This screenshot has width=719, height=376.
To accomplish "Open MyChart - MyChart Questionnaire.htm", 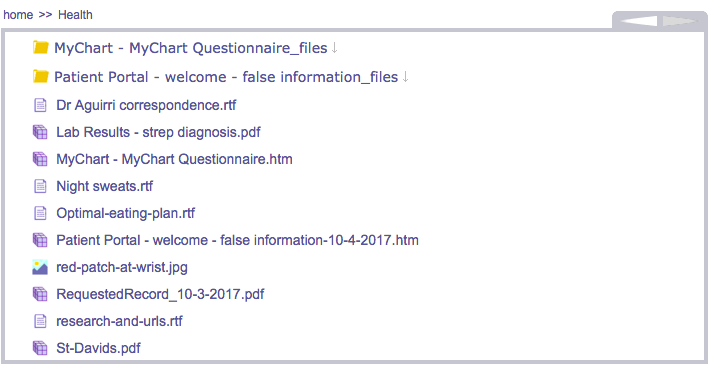I will 174,159.
